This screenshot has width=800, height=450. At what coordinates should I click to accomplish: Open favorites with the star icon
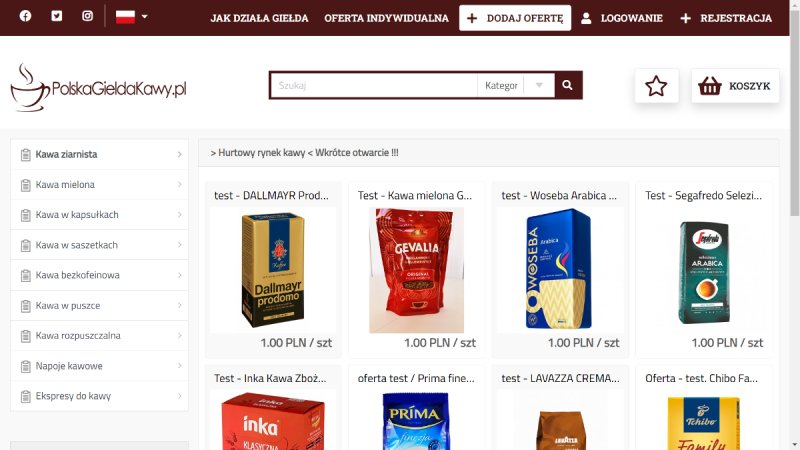pyautogui.click(x=656, y=86)
